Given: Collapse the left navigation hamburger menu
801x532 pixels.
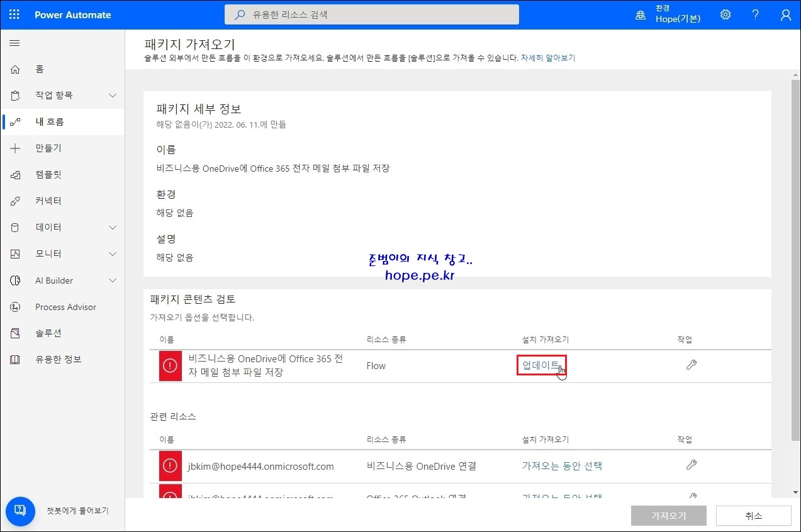Looking at the screenshot, I should [14, 43].
